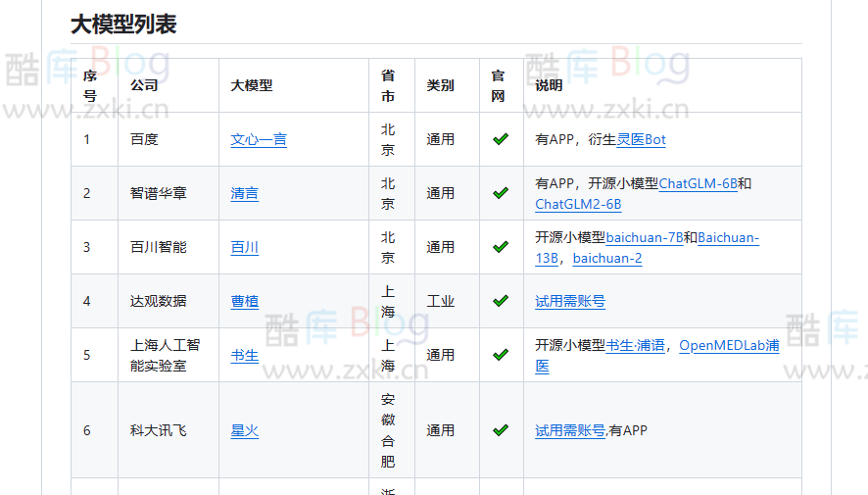Open the ChatGLM-6B link
868x495 pixels.
(x=699, y=183)
